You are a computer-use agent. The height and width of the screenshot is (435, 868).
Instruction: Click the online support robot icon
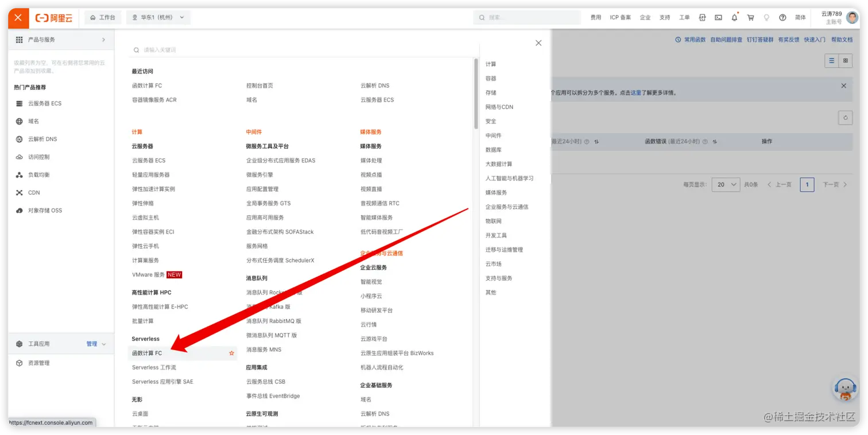pos(845,389)
